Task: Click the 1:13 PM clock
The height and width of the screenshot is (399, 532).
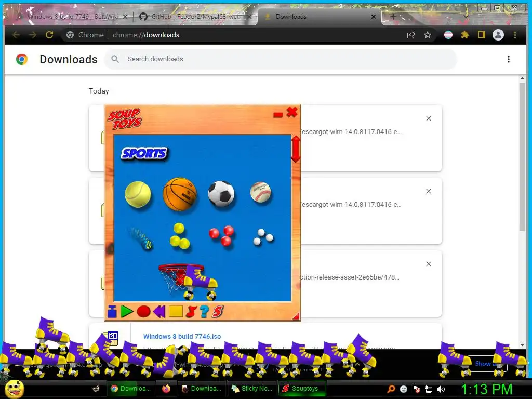Action: pos(486,389)
